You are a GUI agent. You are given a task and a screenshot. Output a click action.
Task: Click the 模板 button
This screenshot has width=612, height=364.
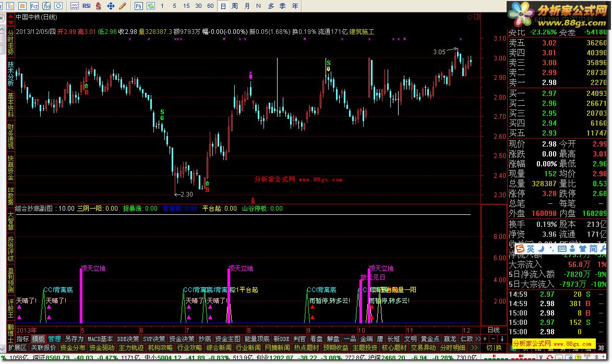tap(38, 338)
